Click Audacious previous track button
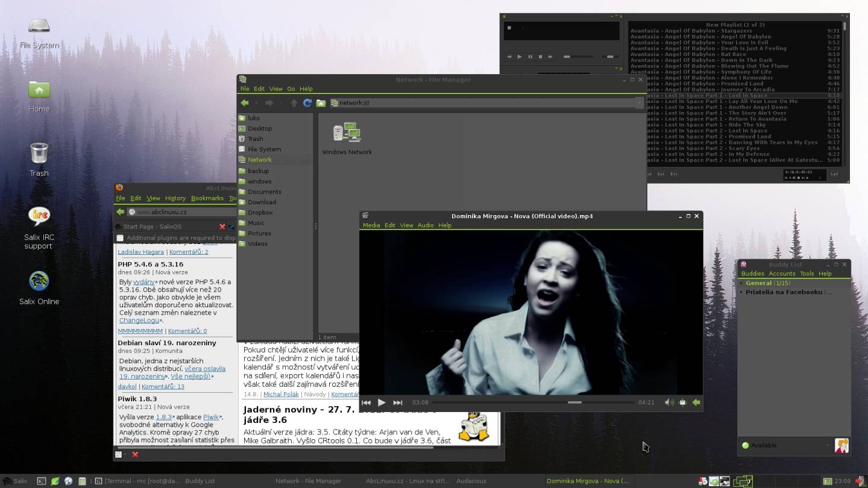Screen dimensions: 868x488 pyautogui.click(x=509, y=57)
